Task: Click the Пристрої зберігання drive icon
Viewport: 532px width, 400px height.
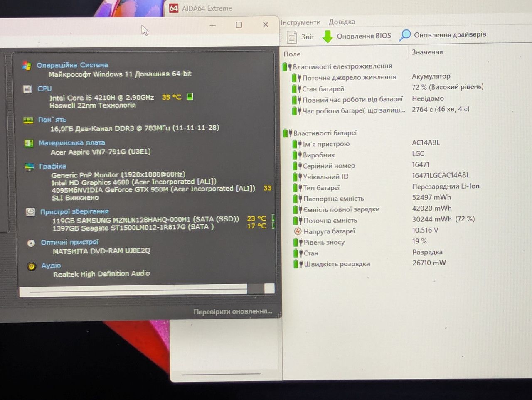Action: pyautogui.click(x=30, y=212)
